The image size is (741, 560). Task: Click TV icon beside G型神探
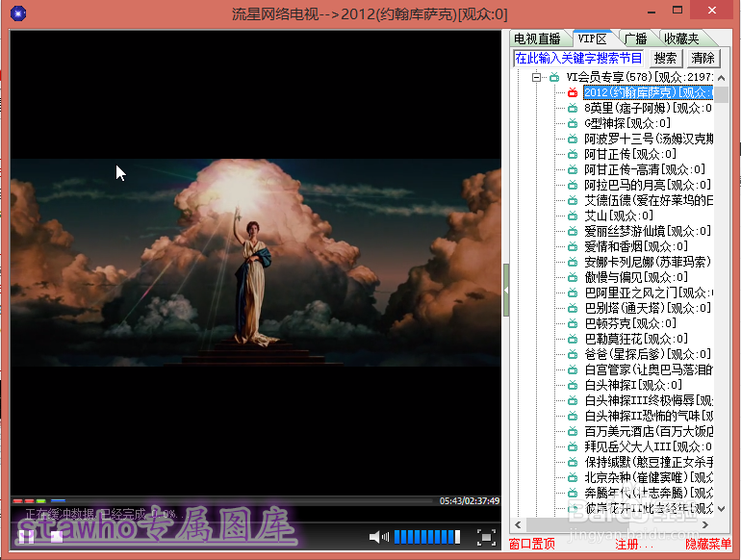point(573,123)
